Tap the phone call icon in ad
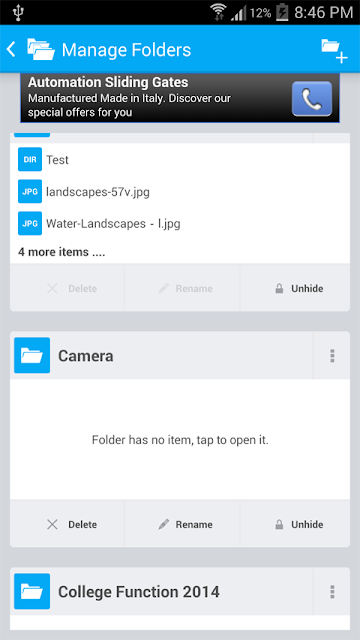The width and height of the screenshot is (360, 640). [312, 99]
